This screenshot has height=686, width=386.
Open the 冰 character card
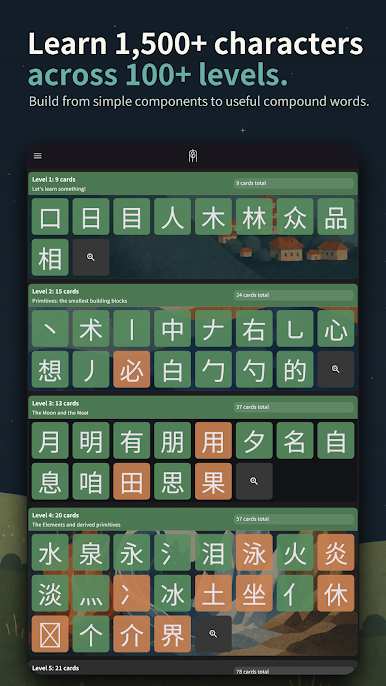(x=172, y=593)
